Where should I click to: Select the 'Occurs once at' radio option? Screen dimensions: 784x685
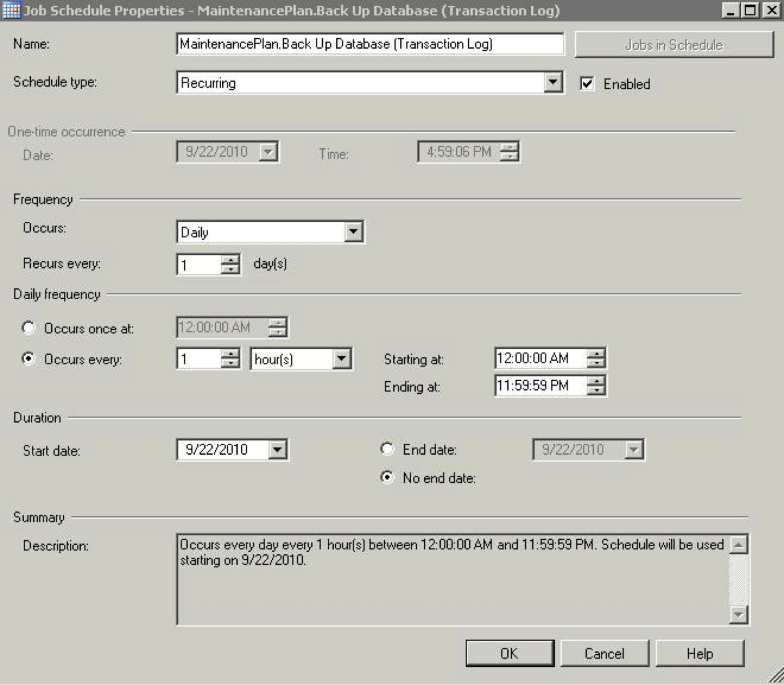pyautogui.click(x=29, y=328)
